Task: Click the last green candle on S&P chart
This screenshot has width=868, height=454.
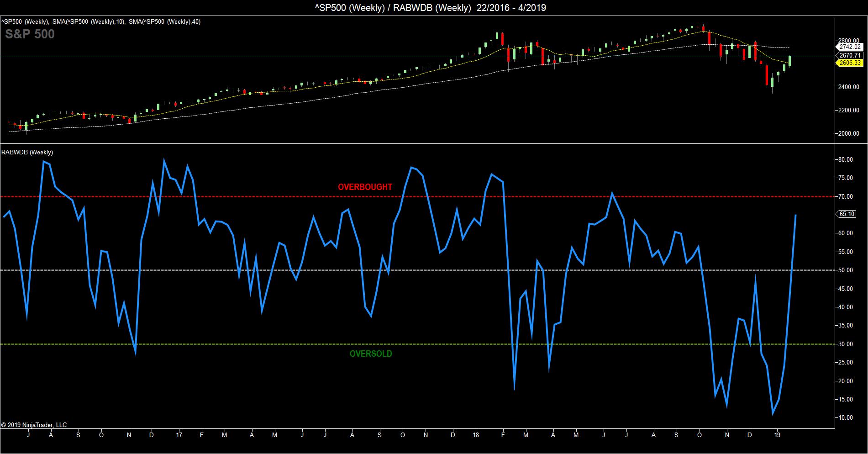Action: (790, 62)
